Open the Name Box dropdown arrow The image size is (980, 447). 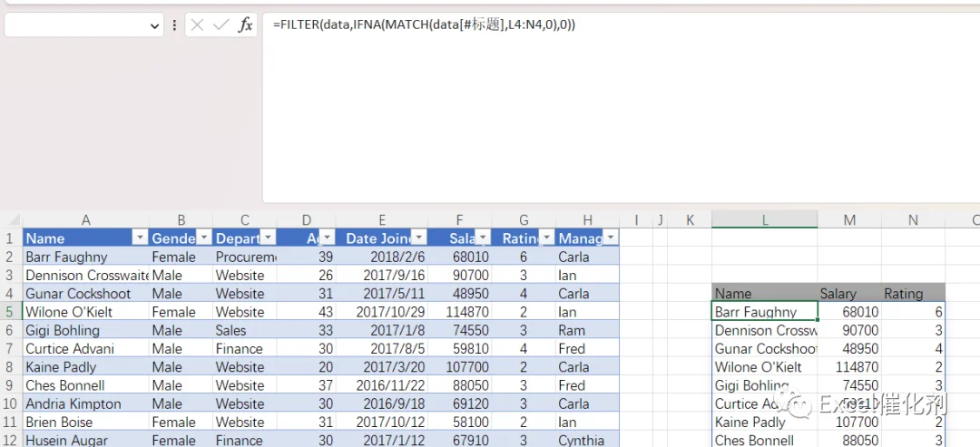(x=154, y=25)
